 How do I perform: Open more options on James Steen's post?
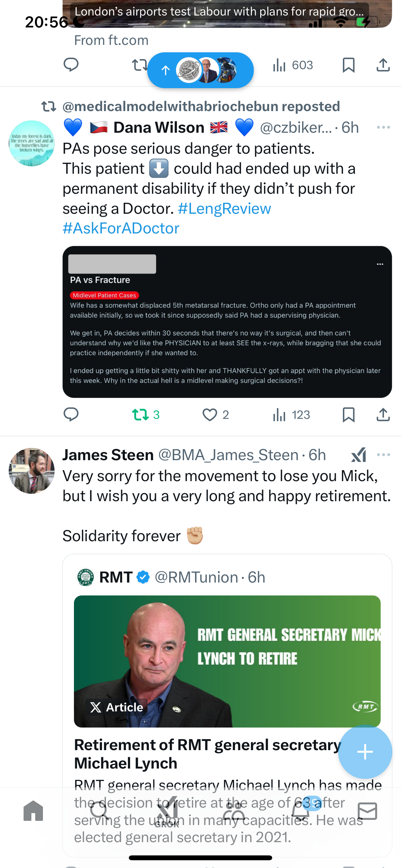click(383, 455)
